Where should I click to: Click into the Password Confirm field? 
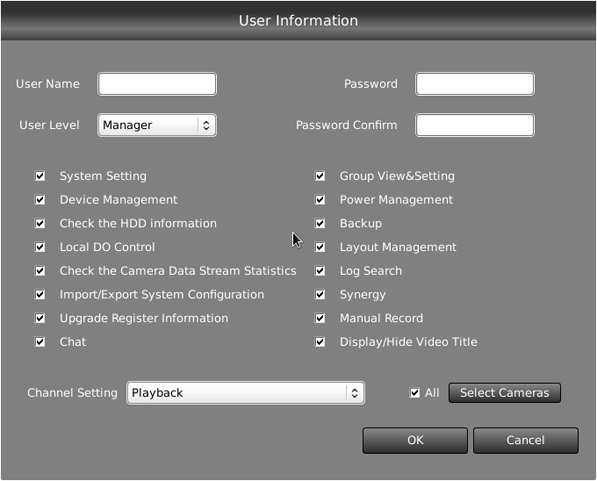[475, 125]
